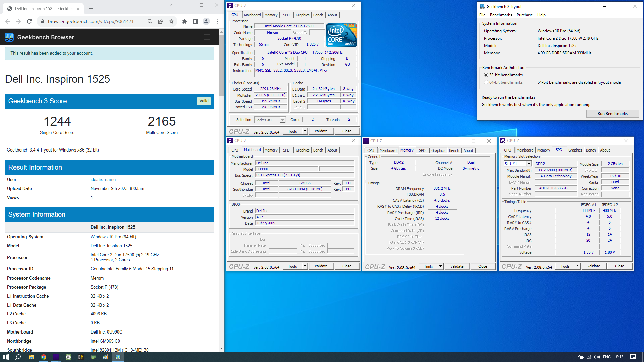
Task: Open the graphics card taskbar app
Action: coord(93,357)
